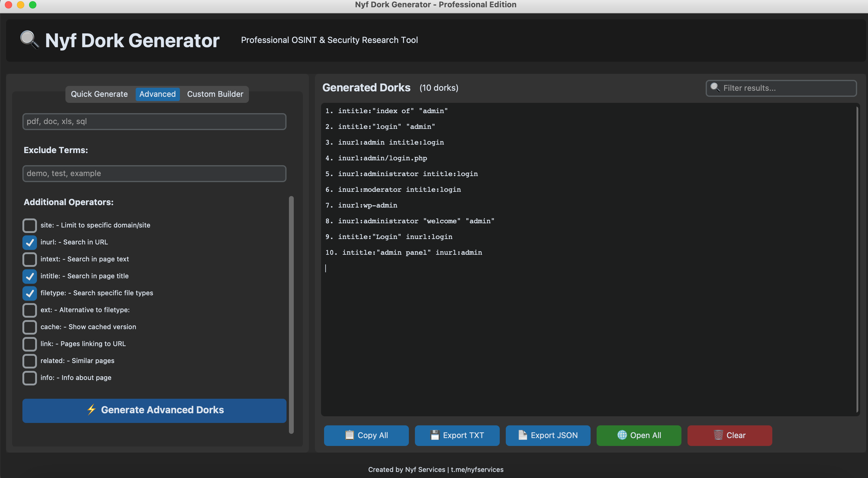Check the intext: Search in page text box
Screen dimensions: 868x478
coord(30,259)
